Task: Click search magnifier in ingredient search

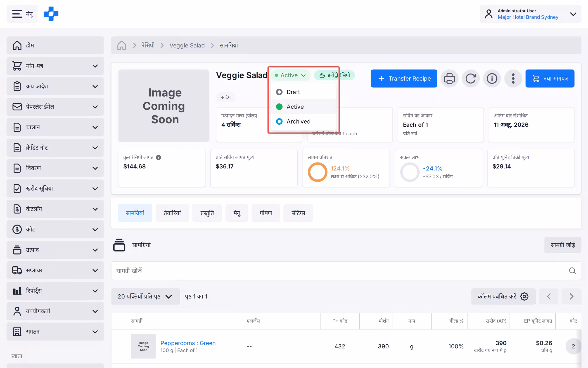Action: pos(572,271)
